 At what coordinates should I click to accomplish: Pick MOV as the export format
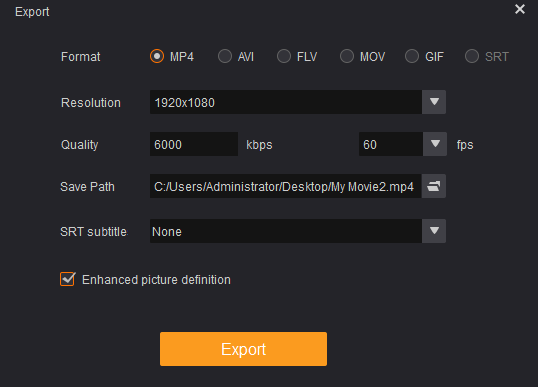(x=347, y=56)
